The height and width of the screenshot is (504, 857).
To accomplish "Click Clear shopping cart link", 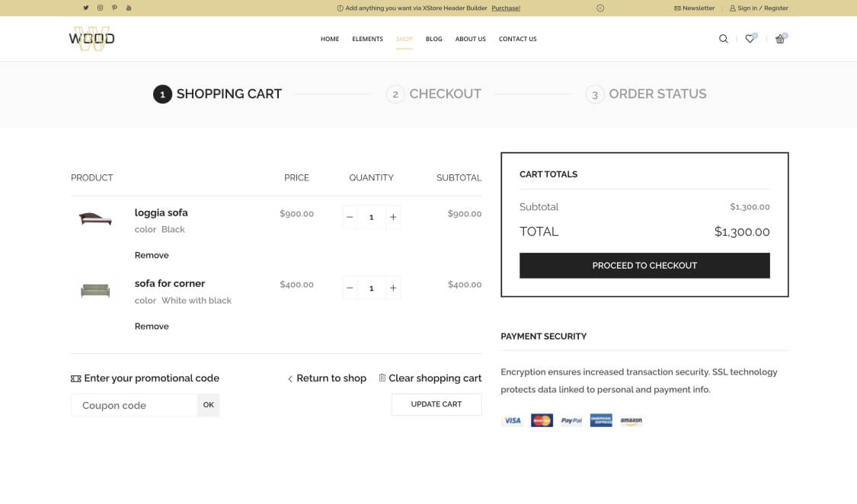I will click(430, 378).
